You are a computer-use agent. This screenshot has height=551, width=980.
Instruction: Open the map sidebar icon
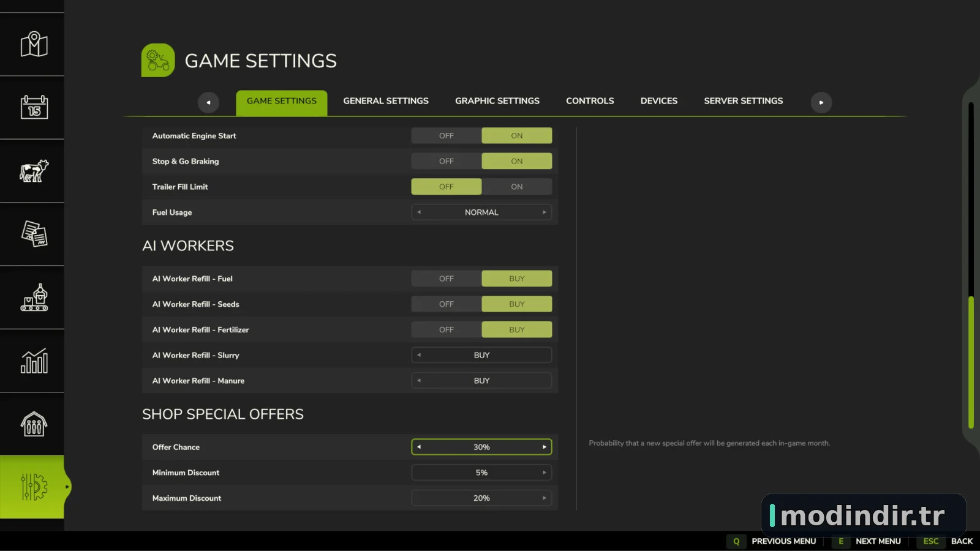[34, 44]
